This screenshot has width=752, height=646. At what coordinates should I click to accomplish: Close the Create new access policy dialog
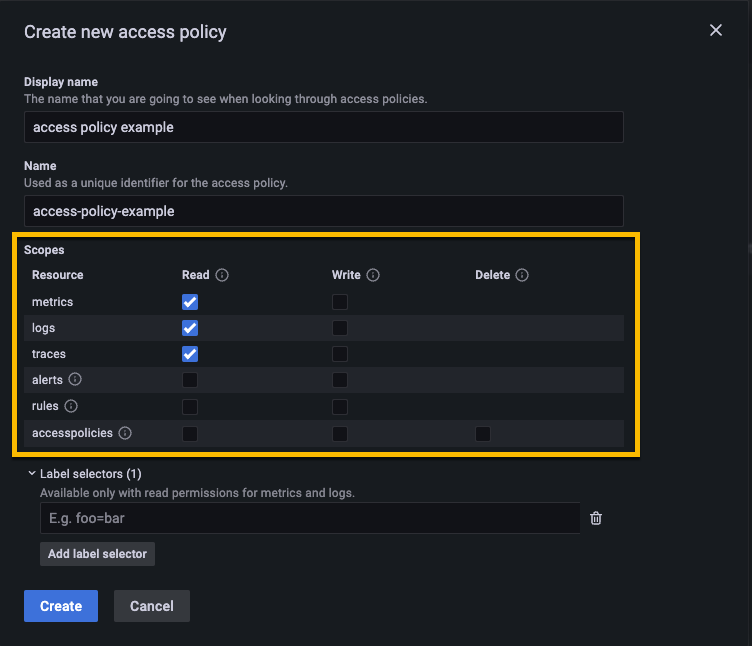coord(716,31)
